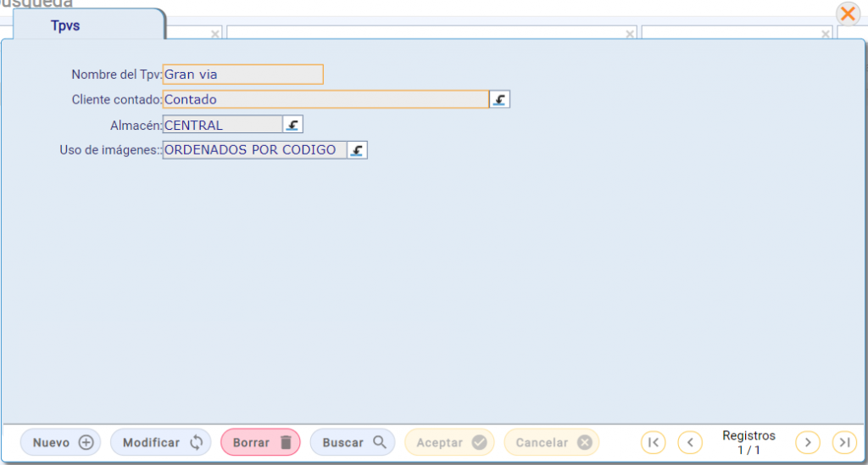
Task: Click the Nuevo button
Action: point(61,442)
